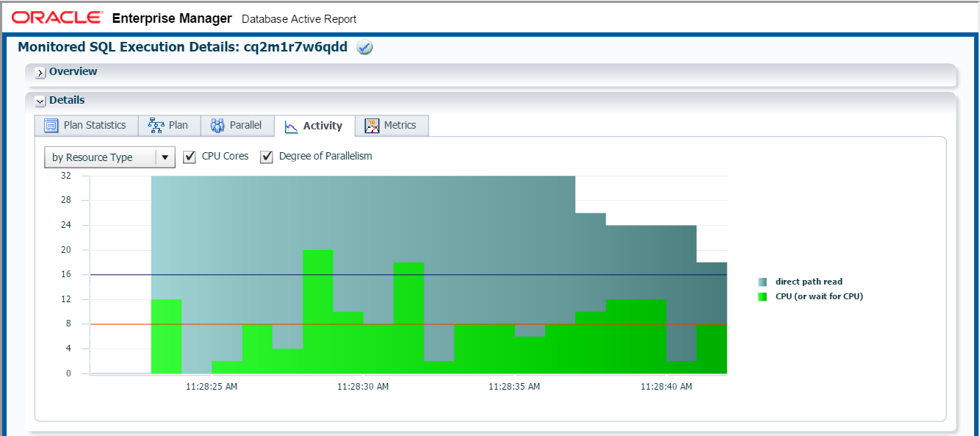Click the y-axis value 8
This screenshot has width=980, height=436.
pos(68,324)
